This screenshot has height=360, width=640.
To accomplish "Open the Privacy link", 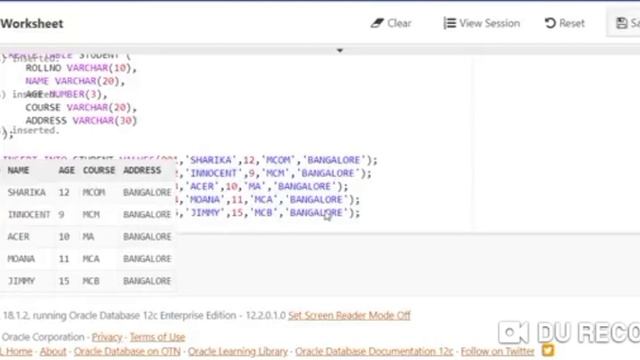I will click(x=107, y=337).
